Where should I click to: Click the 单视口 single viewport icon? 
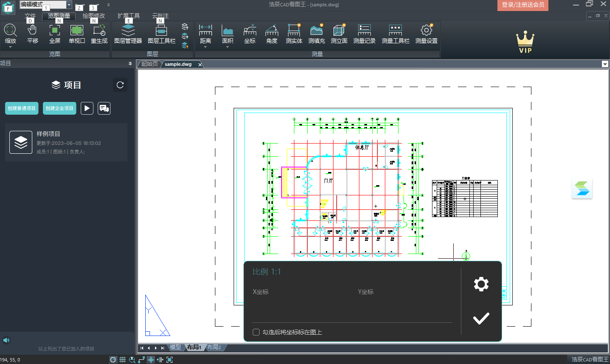(x=77, y=34)
